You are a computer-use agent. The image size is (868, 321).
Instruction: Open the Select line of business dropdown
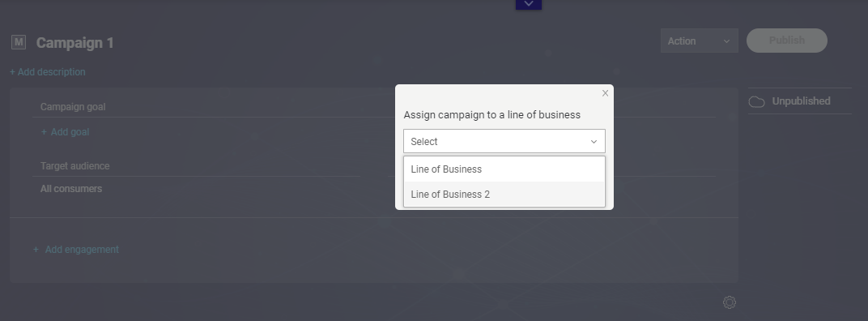(504, 141)
